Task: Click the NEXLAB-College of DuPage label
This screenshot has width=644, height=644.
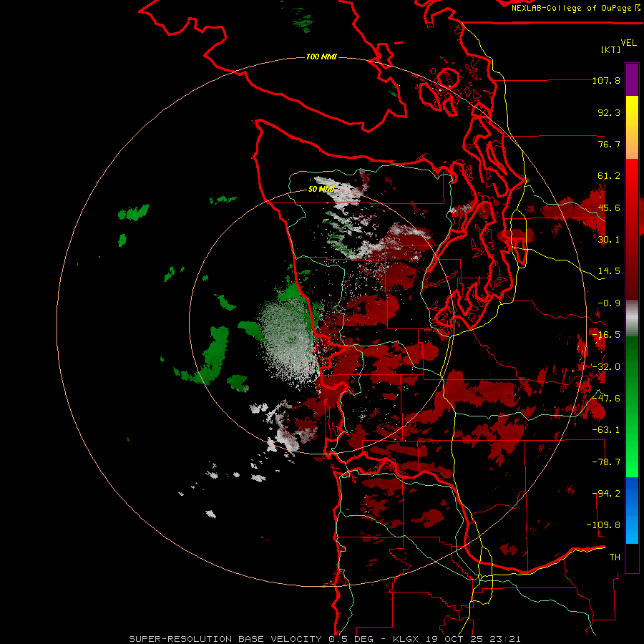Action: click(x=576, y=8)
